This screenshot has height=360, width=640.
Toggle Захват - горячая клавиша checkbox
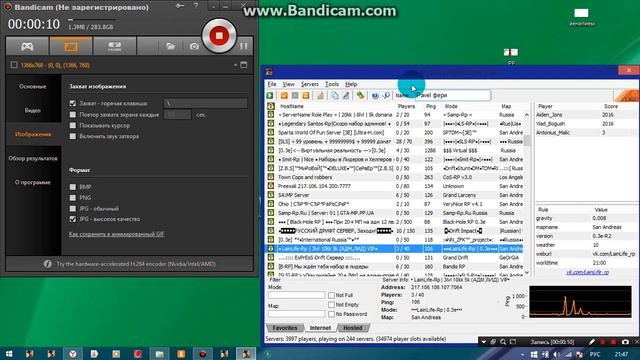coord(73,104)
